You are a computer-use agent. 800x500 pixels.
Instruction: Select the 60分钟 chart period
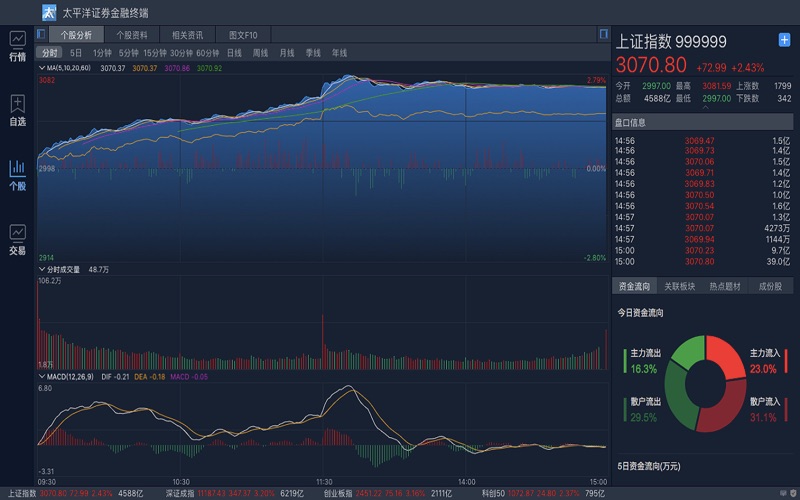pyautogui.click(x=207, y=52)
